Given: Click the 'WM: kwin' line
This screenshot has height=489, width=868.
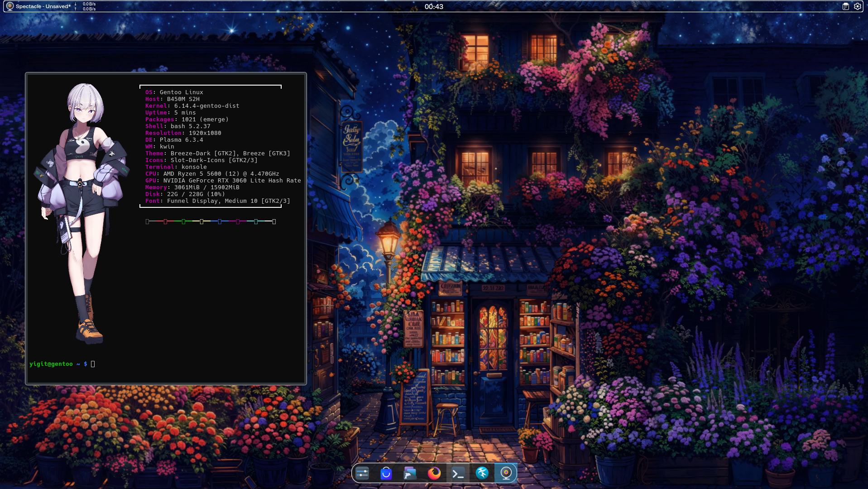Looking at the screenshot, I should 160,147.
